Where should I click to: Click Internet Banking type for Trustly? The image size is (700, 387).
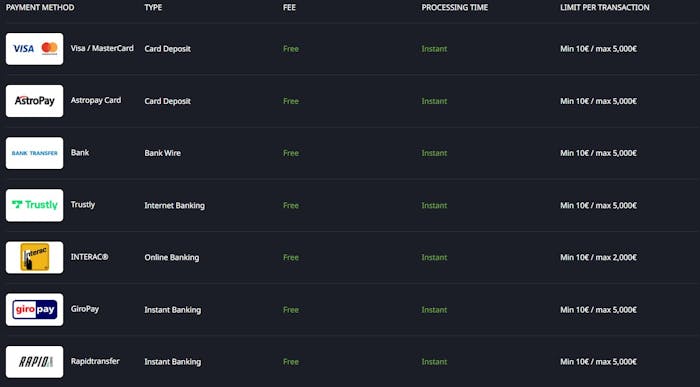[x=175, y=205]
